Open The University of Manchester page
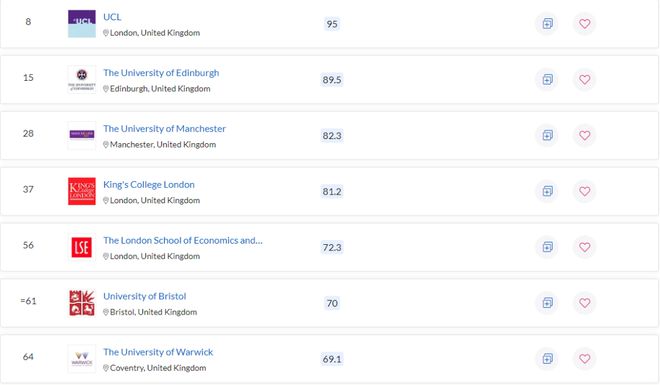The image size is (660, 385). [165, 129]
